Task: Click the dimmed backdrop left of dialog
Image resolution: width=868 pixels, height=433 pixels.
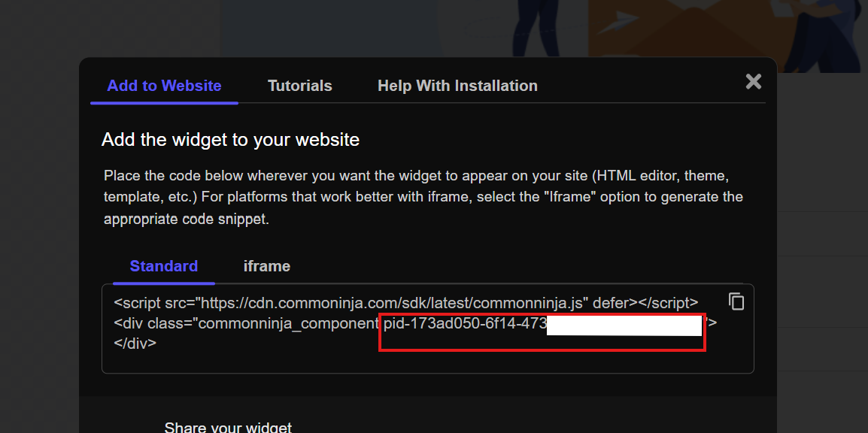Action: pyautogui.click(x=39, y=221)
